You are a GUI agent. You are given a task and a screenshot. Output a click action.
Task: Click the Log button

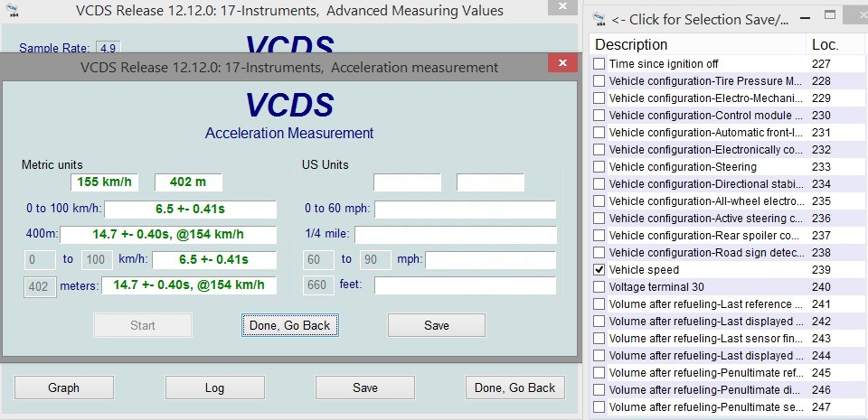(214, 387)
